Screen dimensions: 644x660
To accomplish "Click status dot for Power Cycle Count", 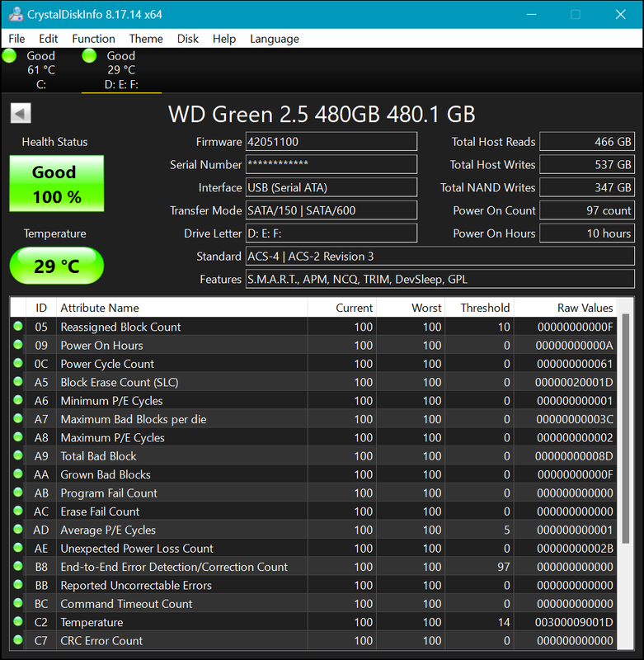I will tap(17, 363).
